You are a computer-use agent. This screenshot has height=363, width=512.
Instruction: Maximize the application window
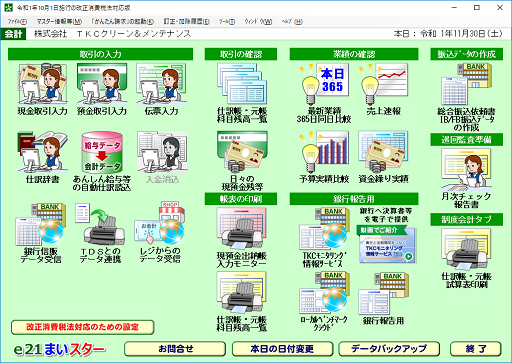[477, 7]
